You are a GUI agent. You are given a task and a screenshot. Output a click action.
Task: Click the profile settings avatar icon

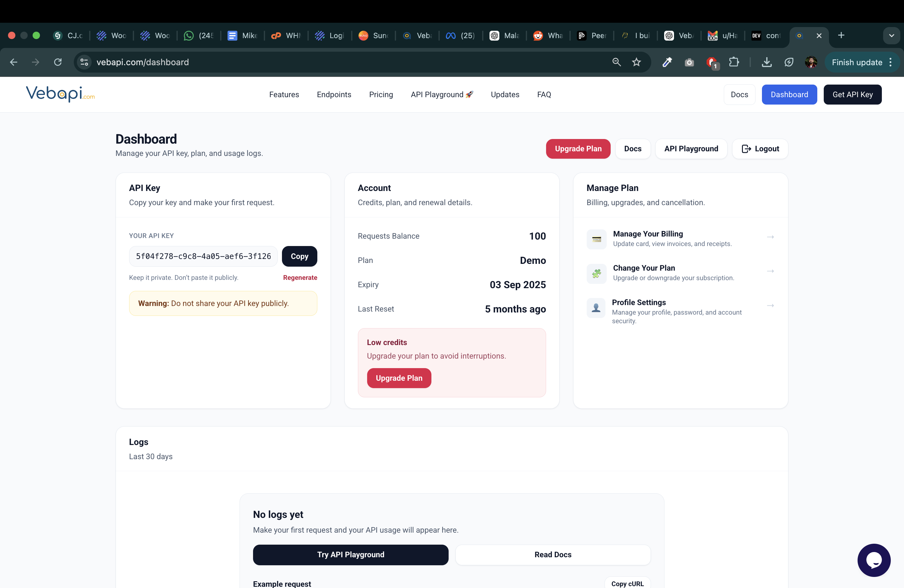[x=596, y=308]
